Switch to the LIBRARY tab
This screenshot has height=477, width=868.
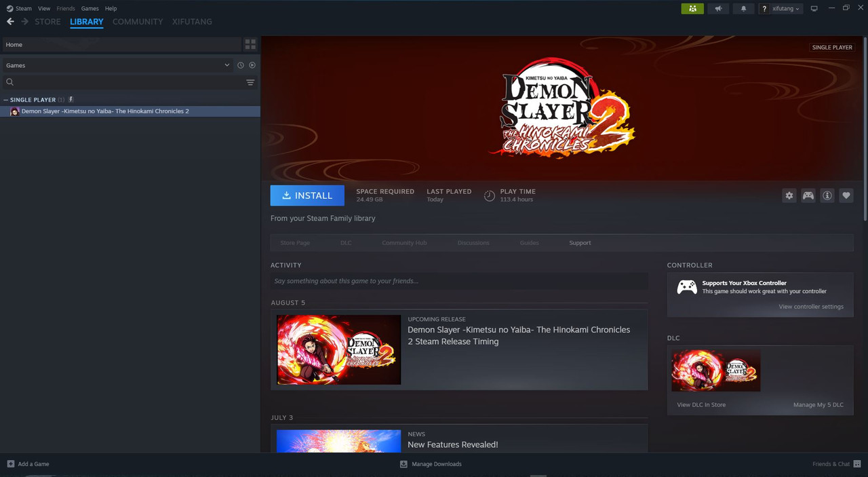tap(87, 22)
